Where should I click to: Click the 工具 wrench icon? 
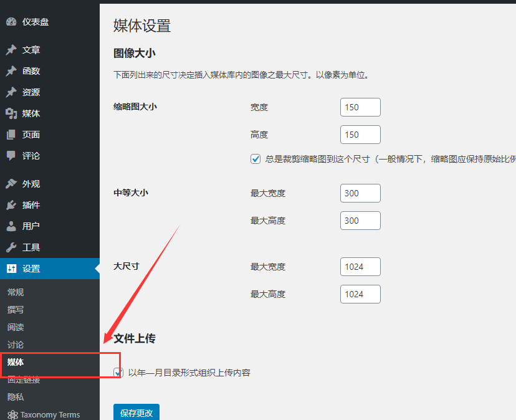click(x=11, y=247)
